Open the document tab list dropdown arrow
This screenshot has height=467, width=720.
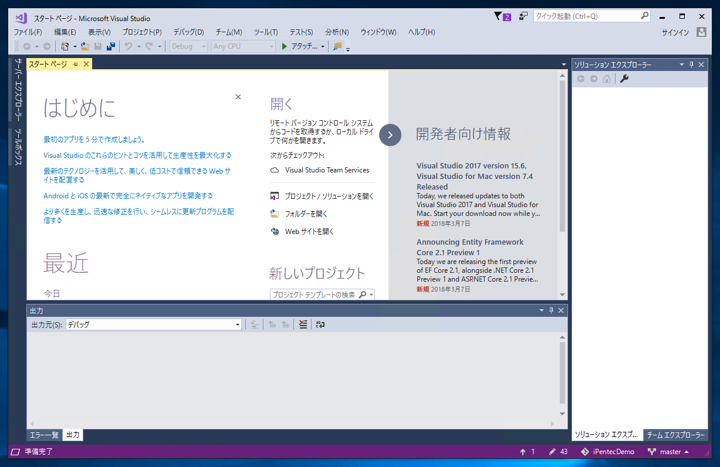click(x=563, y=65)
